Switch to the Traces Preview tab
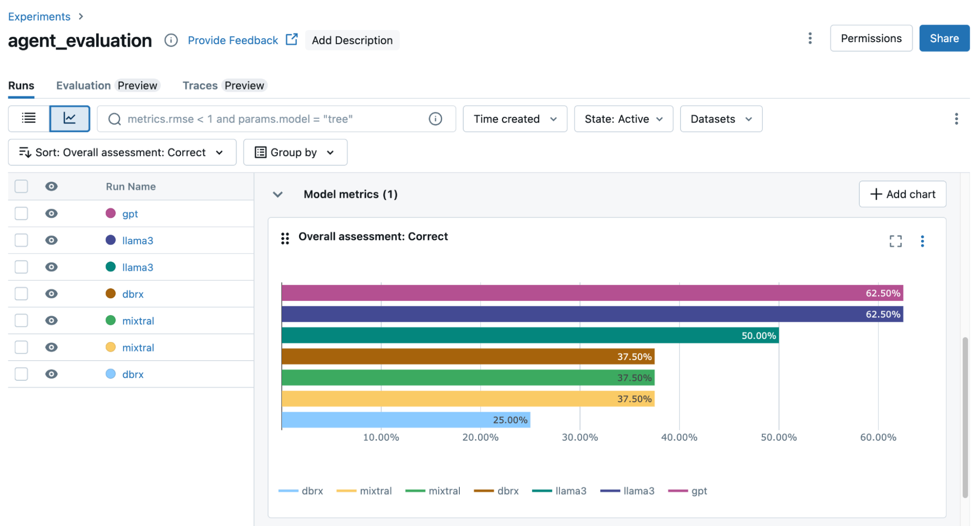Screen dimensions: 980x526 224,85
